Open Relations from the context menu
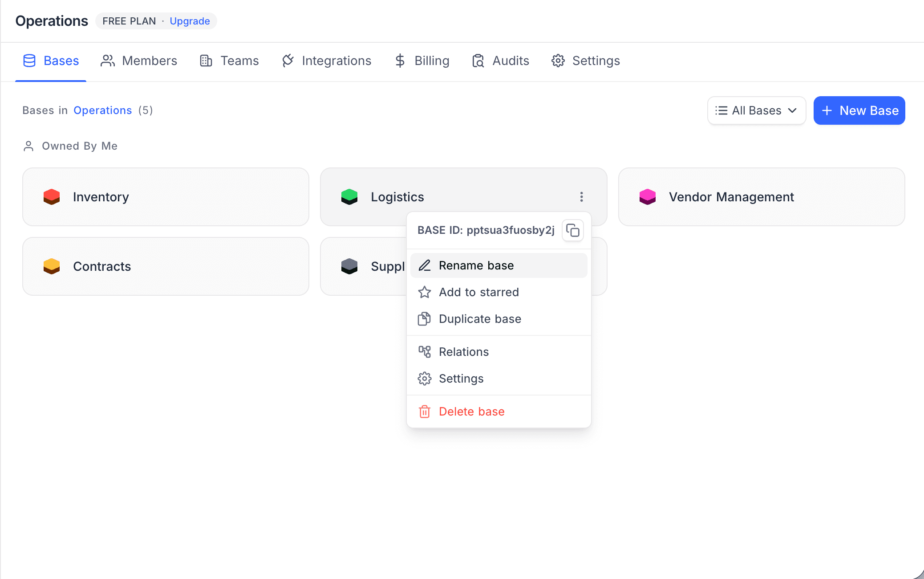Viewport: 924px width, 579px height. click(464, 352)
